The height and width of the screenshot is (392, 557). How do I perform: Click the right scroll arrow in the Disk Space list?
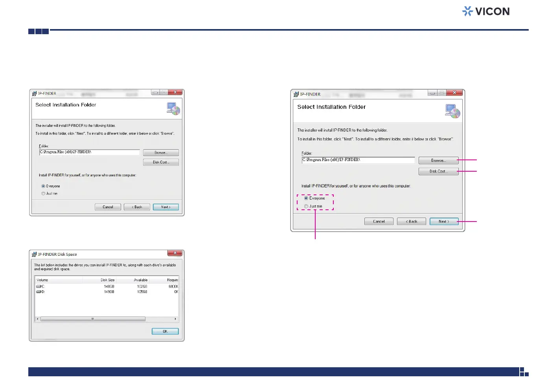tap(175, 319)
